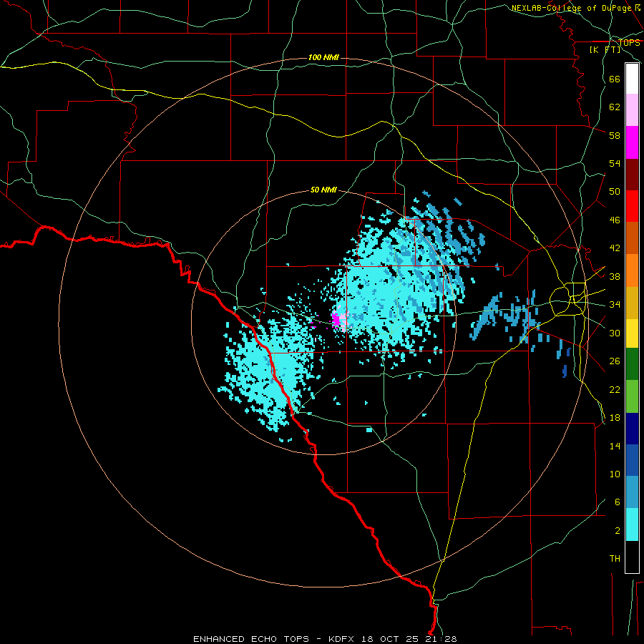This screenshot has width=644, height=644.
Task: Click the steel blue 6 kft swatch
Action: tap(632, 492)
